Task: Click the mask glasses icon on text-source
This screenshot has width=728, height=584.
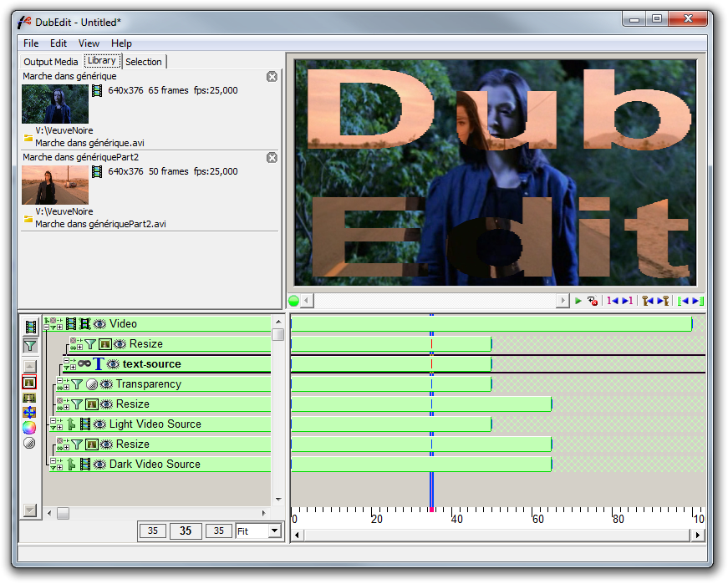Action: (x=84, y=363)
